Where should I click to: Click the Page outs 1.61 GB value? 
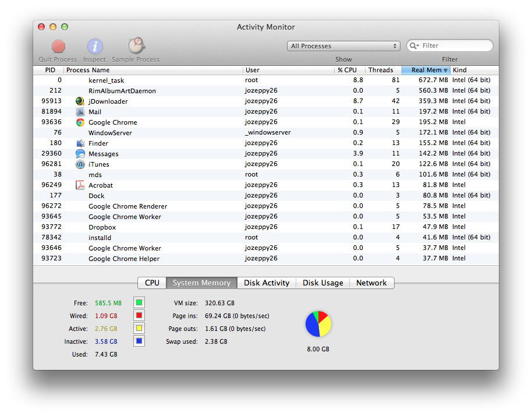click(235, 329)
